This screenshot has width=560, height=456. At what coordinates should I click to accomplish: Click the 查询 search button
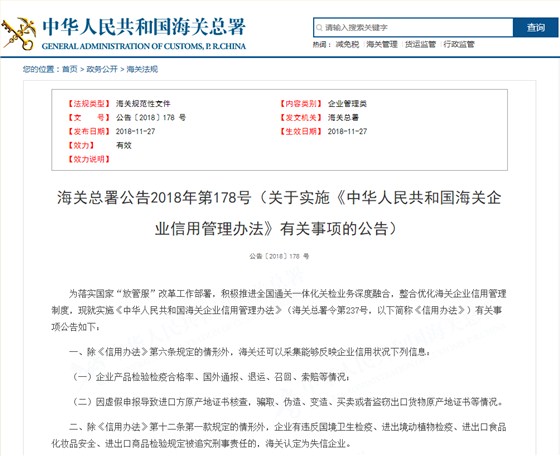(x=535, y=27)
